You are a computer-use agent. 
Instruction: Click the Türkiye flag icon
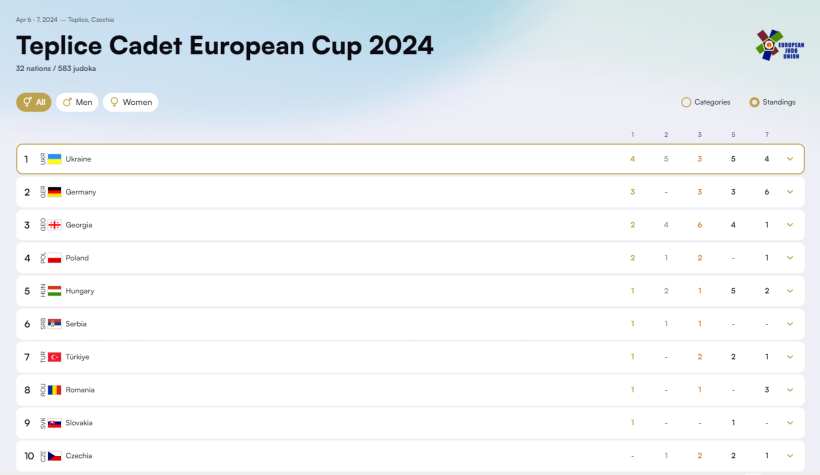(54, 357)
